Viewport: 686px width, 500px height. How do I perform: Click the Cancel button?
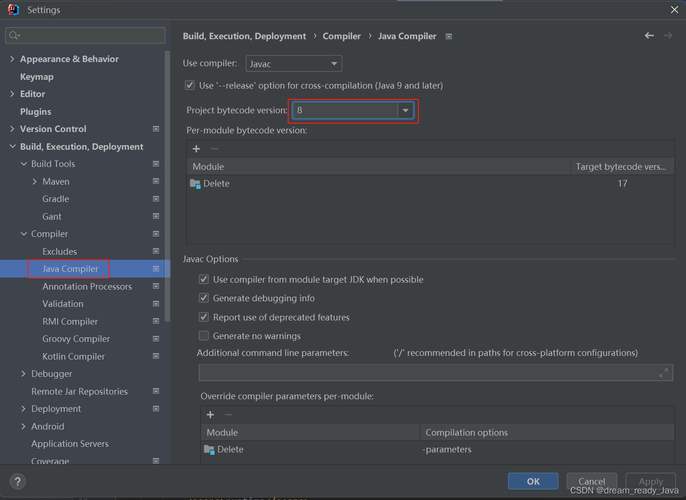click(591, 481)
